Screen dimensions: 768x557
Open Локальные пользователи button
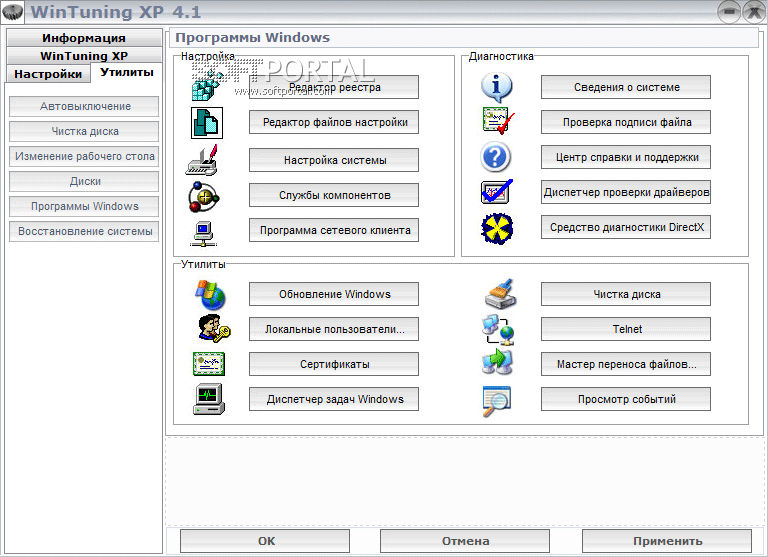334,329
